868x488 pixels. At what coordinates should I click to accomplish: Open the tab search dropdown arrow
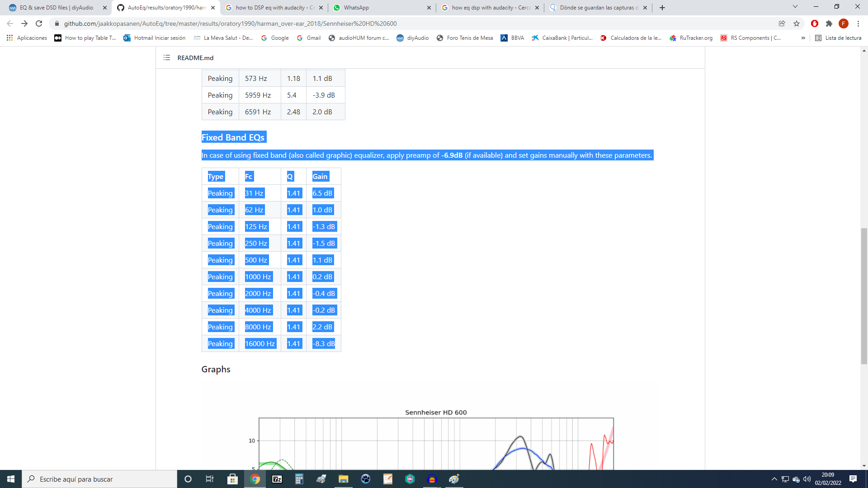[x=795, y=7]
